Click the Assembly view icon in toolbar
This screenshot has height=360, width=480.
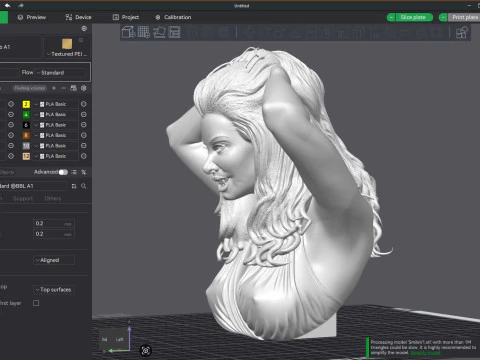click(x=462, y=33)
